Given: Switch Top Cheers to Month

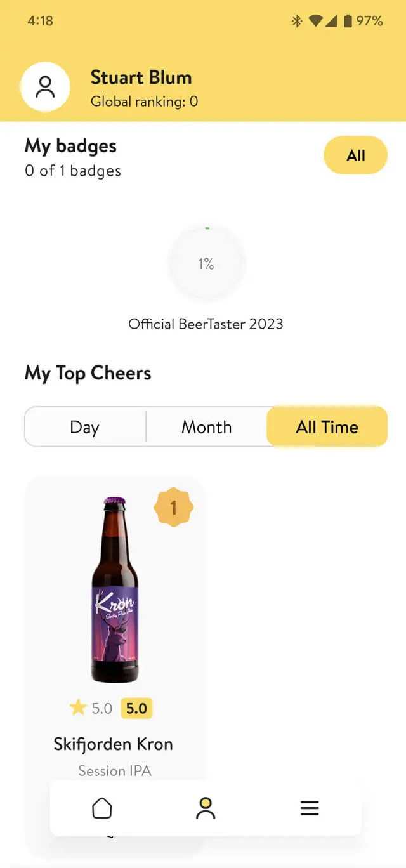Looking at the screenshot, I should tap(207, 427).
